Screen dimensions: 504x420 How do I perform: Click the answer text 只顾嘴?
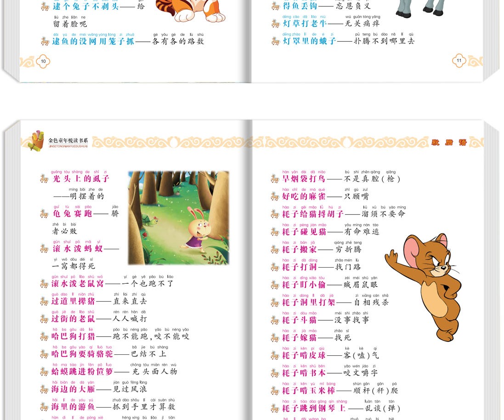pos(356,196)
